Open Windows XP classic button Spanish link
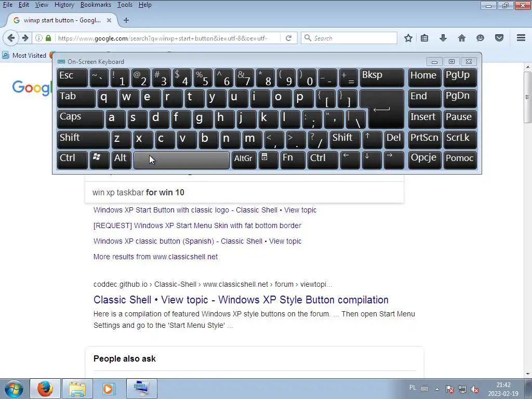 coord(197,241)
